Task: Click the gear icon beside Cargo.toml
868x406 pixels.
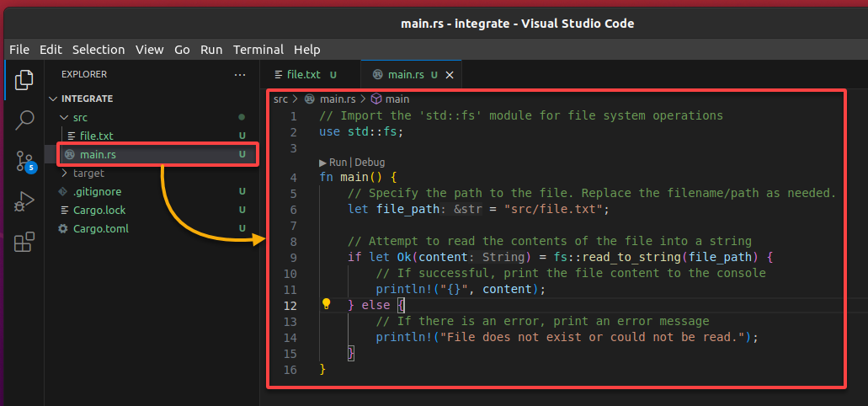Action: pyautogui.click(x=63, y=229)
